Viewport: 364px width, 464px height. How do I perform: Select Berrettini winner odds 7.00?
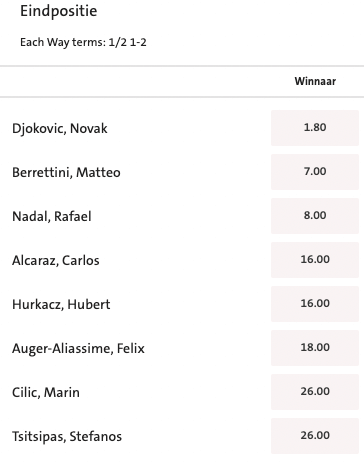tap(315, 172)
